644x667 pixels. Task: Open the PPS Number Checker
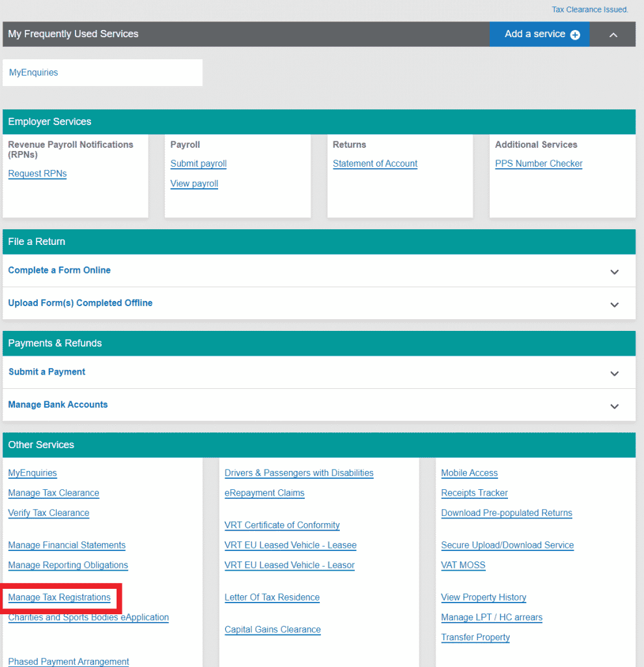pyautogui.click(x=539, y=164)
